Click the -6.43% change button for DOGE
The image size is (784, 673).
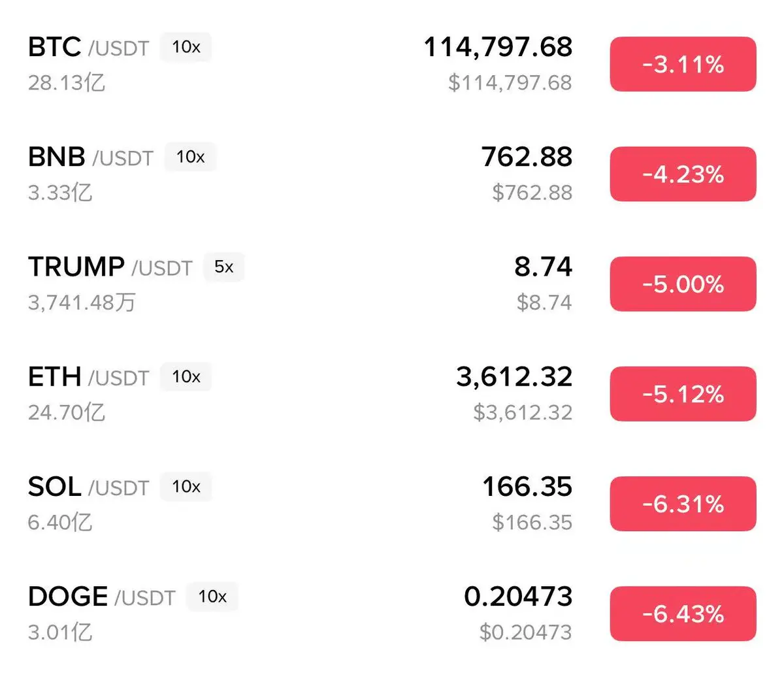click(x=683, y=614)
